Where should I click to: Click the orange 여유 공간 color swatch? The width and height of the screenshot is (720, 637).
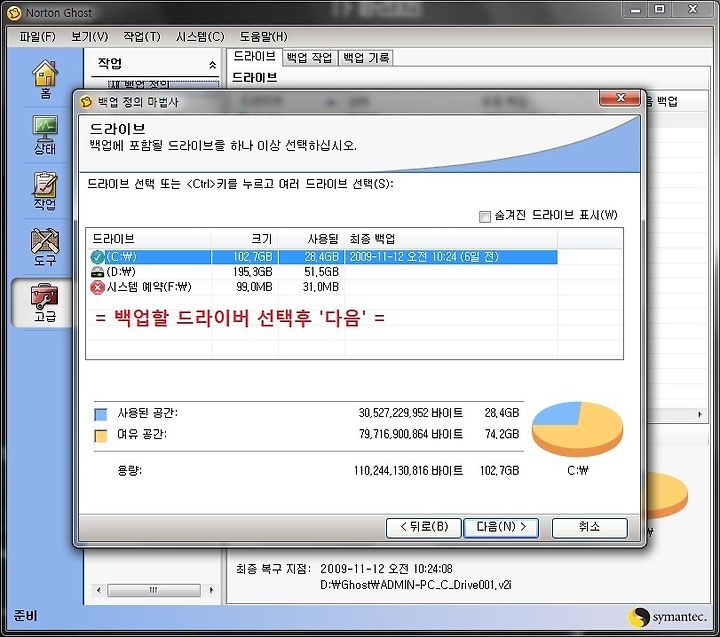point(101,435)
